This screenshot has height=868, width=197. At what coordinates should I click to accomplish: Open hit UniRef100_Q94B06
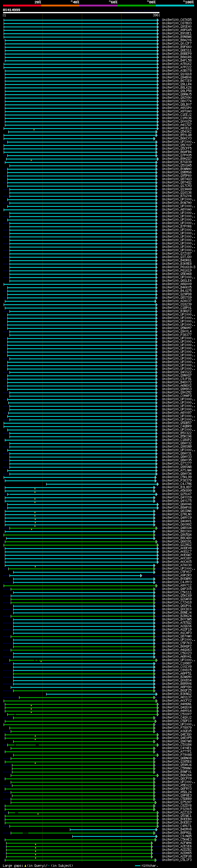pos(177,78)
